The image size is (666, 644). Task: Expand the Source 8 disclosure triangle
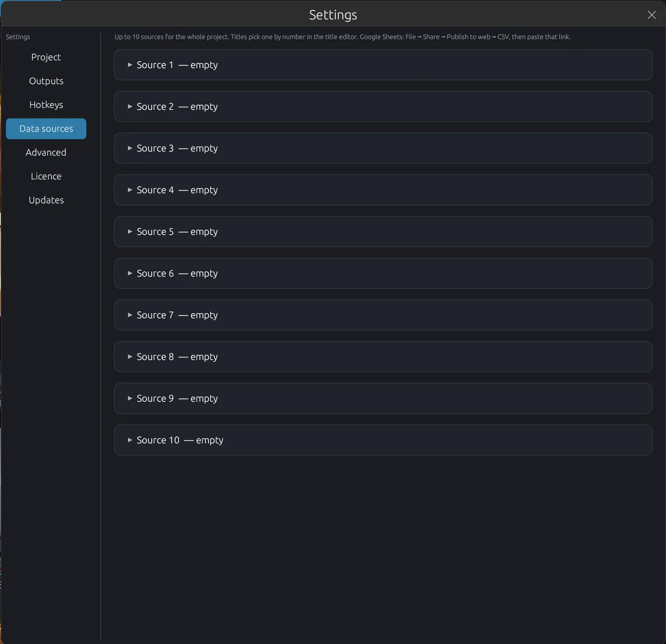point(130,357)
